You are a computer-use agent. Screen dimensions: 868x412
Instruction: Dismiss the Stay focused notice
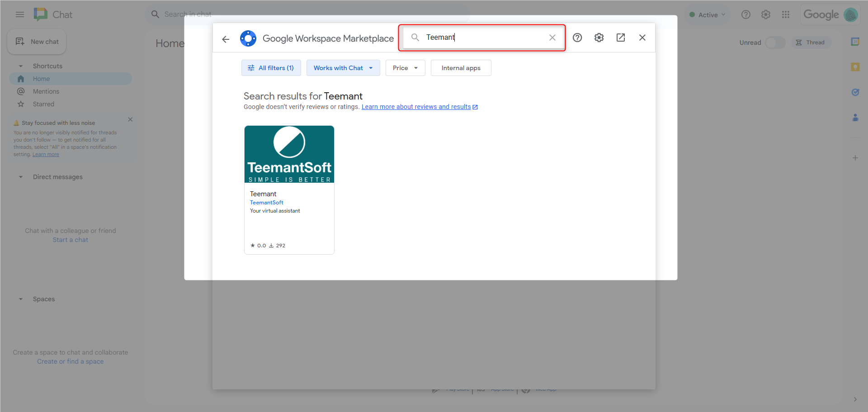click(130, 119)
